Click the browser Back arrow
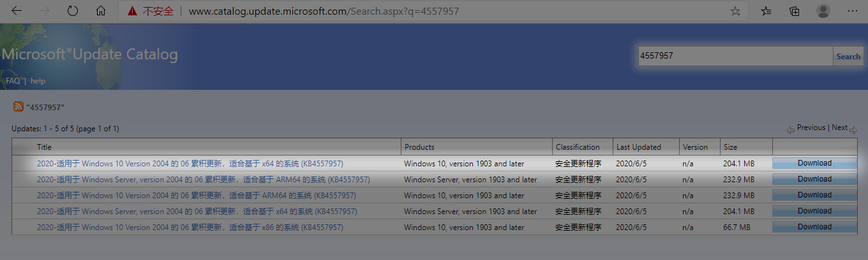The width and height of the screenshot is (868, 260). pyautogui.click(x=17, y=11)
